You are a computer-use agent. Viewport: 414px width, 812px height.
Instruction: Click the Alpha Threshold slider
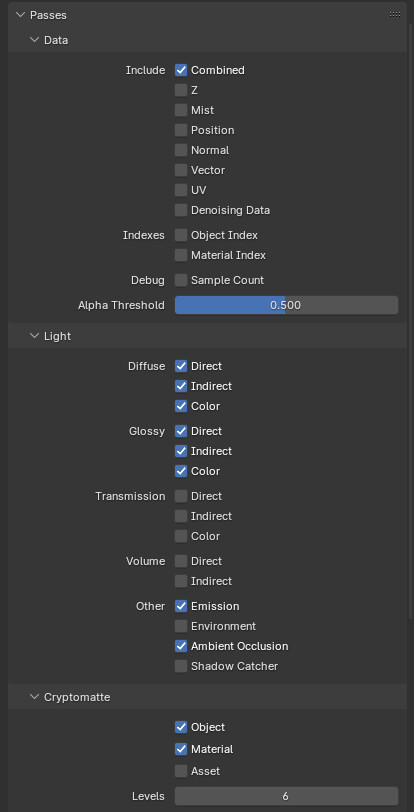[x=286, y=305]
